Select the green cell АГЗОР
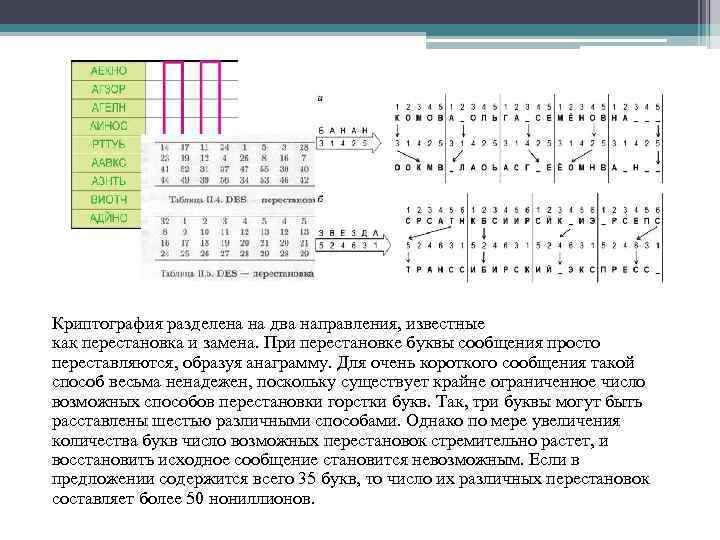Viewport: 720px width, 540px height. 109,89
